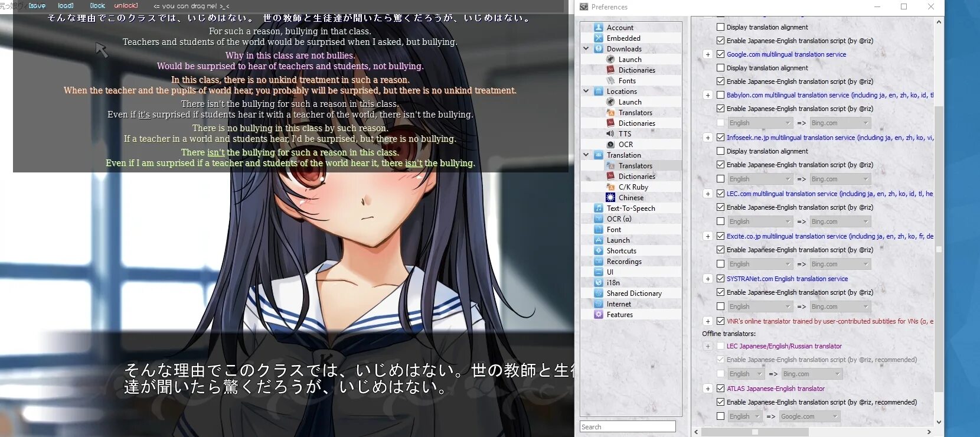The height and width of the screenshot is (437, 980).
Task: Open the Account preferences icon
Action: coord(599,28)
